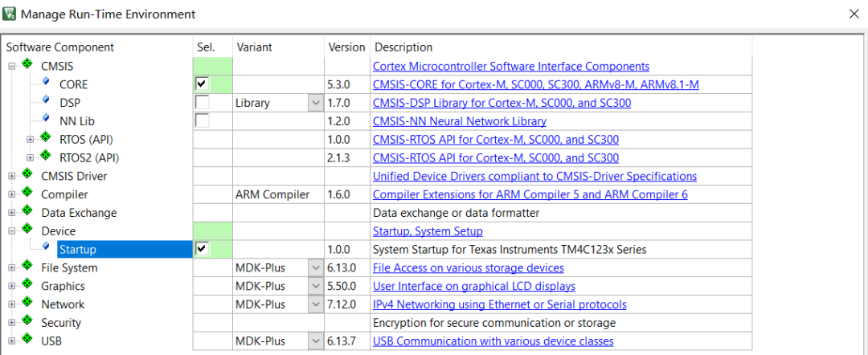Image resolution: width=868 pixels, height=355 pixels.
Task: Click the blue icon beside DSP
Action: pos(46,101)
